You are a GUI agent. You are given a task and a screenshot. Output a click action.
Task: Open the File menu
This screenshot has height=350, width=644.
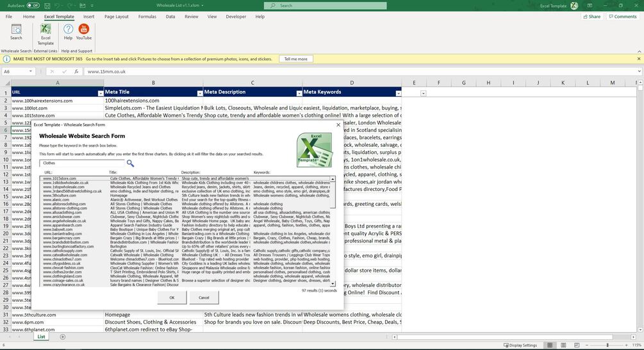click(8, 17)
